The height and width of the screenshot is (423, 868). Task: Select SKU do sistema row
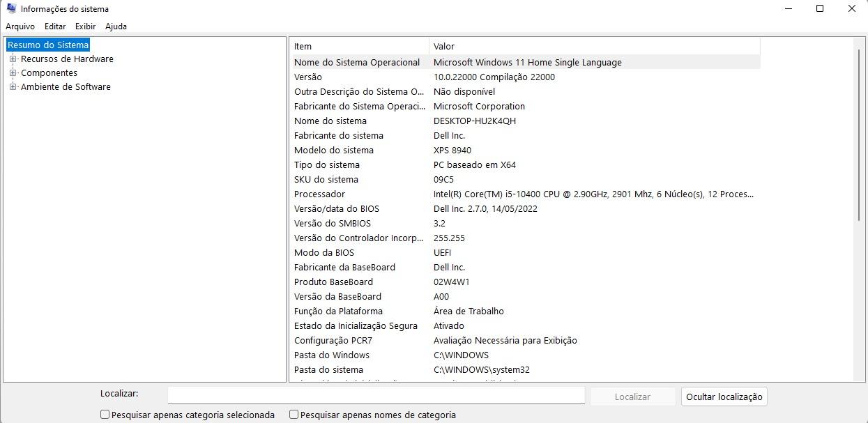coord(525,180)
